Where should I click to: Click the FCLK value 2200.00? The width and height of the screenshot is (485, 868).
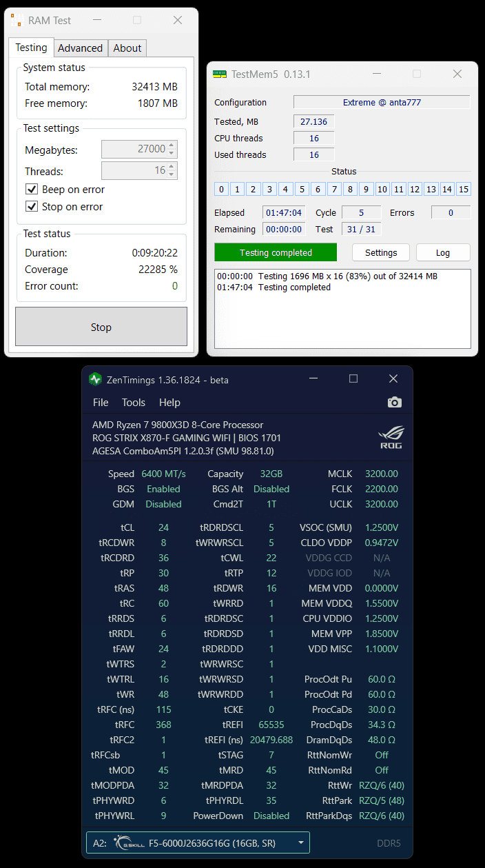tap(382, 489)
